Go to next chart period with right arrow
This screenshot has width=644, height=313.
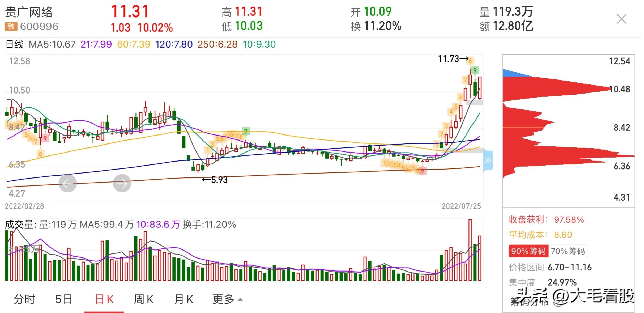coord(122,183)
